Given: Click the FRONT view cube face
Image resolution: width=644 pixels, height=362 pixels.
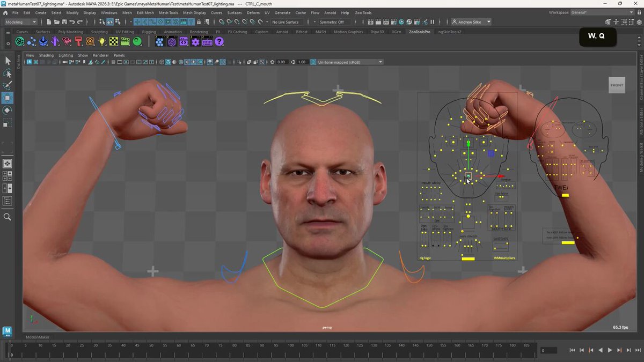Looking at the screenshot, I should point(617,85).
